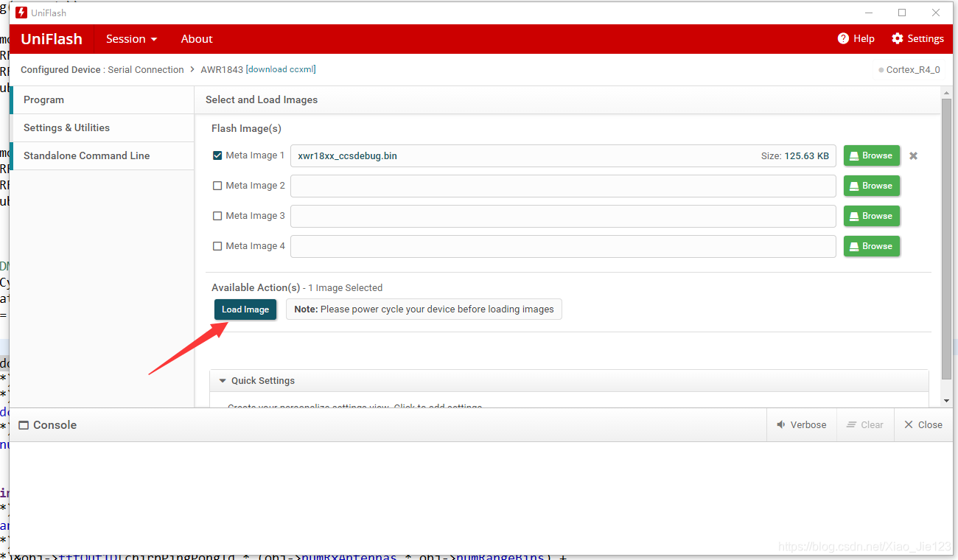Click the AWR1843 device name
Image resolution: width=958 pixels, height=560 pixels.
(222, 69)
